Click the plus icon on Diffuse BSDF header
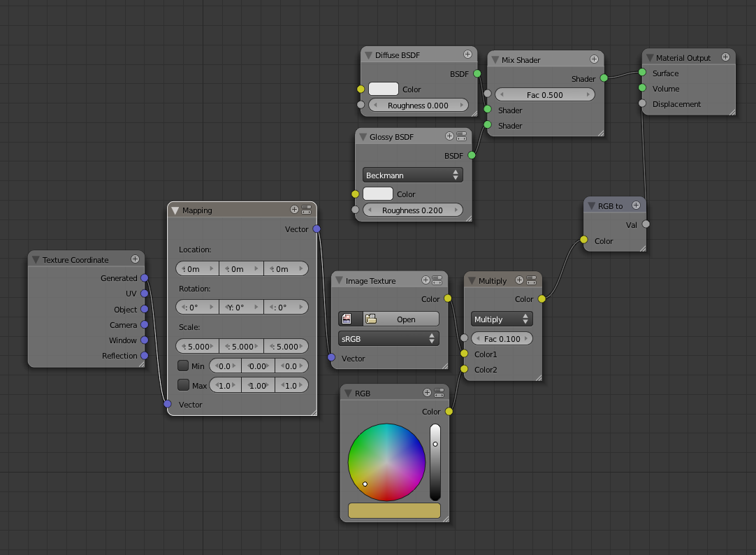This screenshot has height=555, width=756. pos(467,55)
